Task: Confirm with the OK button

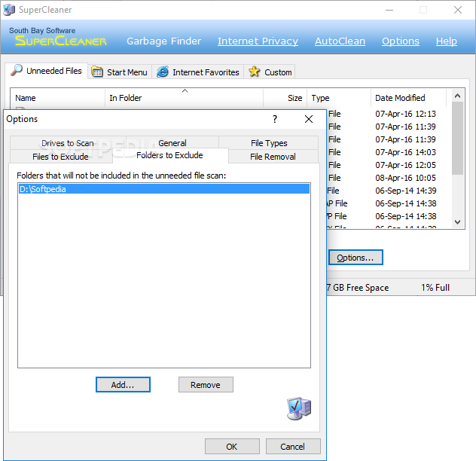Action: (x=232, y=447)
